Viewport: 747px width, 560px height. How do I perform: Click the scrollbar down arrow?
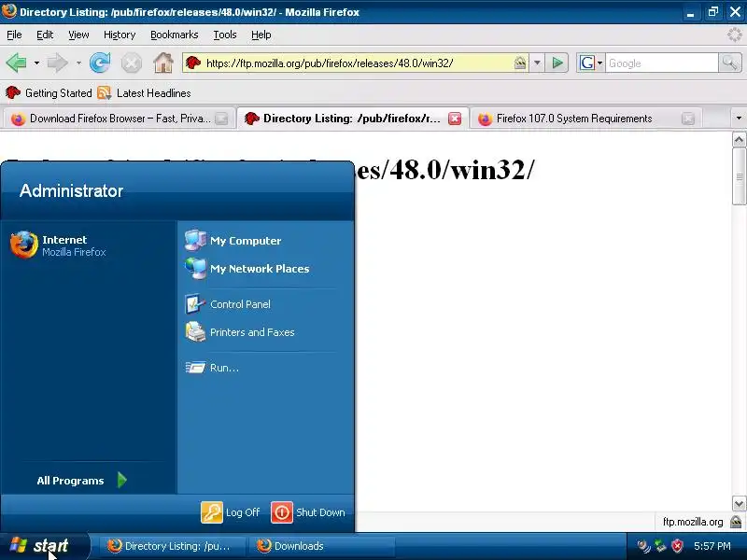point(739,503)
